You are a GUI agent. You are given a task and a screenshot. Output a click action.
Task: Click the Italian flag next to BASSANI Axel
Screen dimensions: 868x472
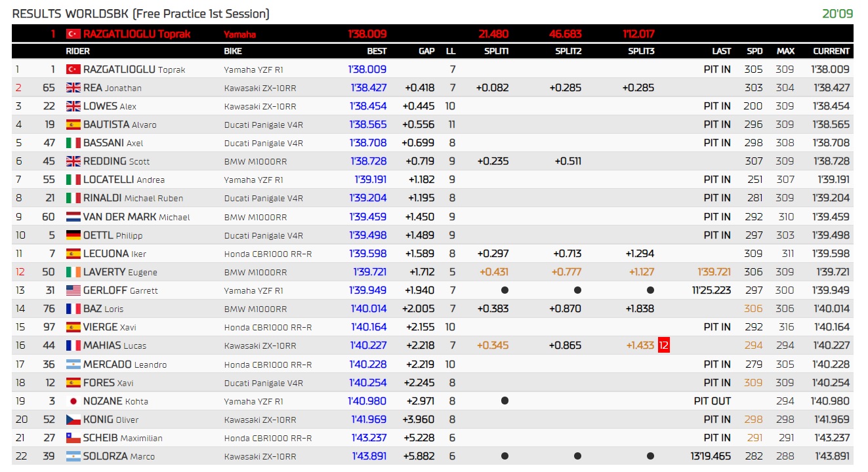tap(73, 143)
